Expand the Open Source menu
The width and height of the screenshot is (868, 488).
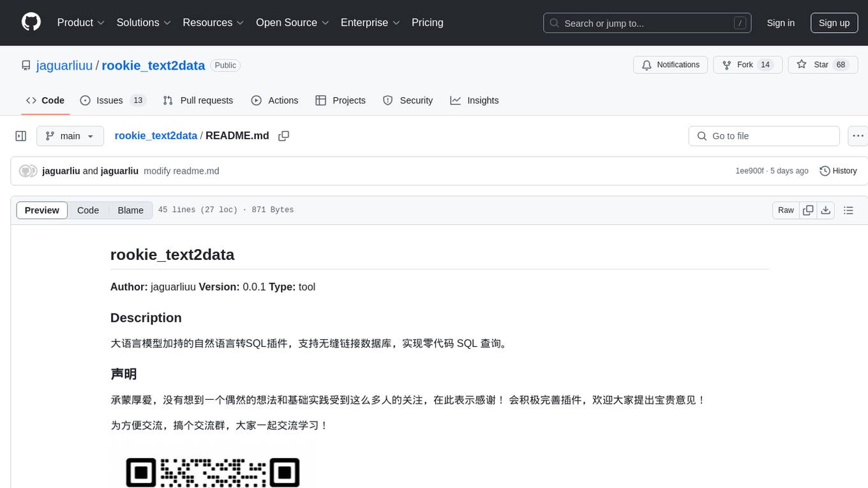click(x=292, y=22)
